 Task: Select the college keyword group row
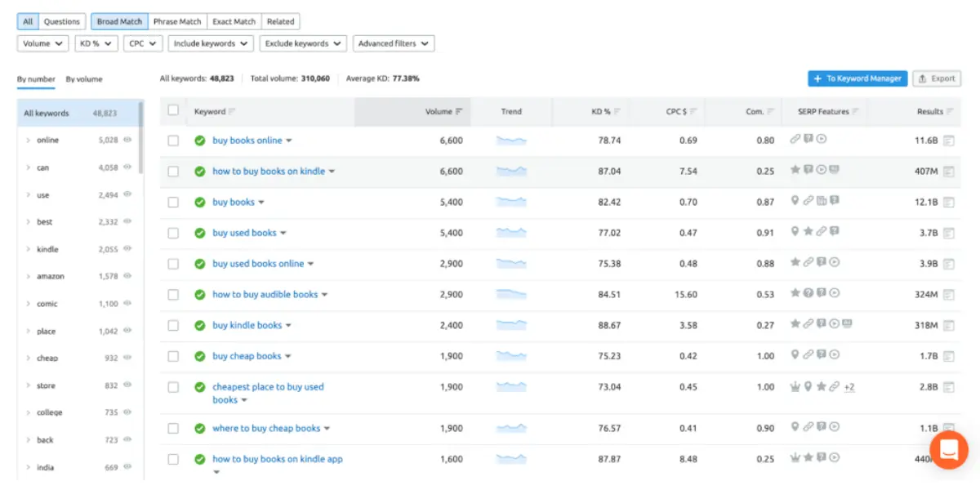78,412
